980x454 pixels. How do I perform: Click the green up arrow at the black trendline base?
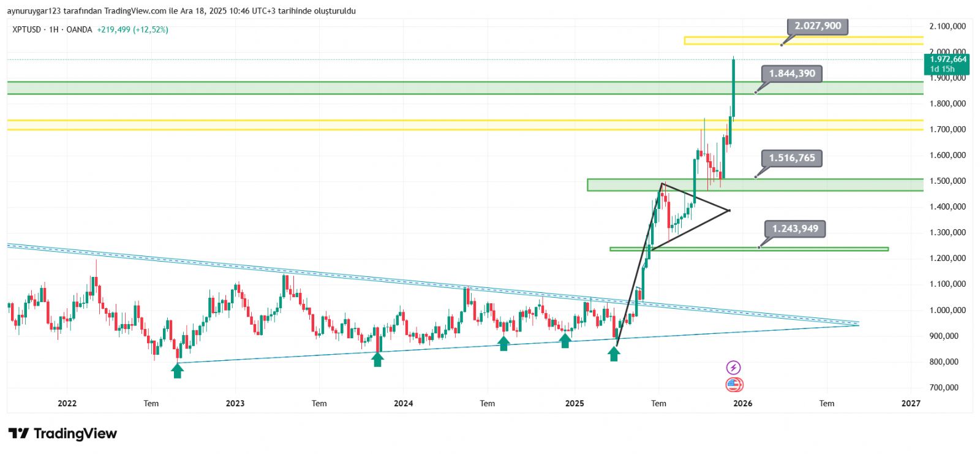pyautogui.click(x=614, y=354)
